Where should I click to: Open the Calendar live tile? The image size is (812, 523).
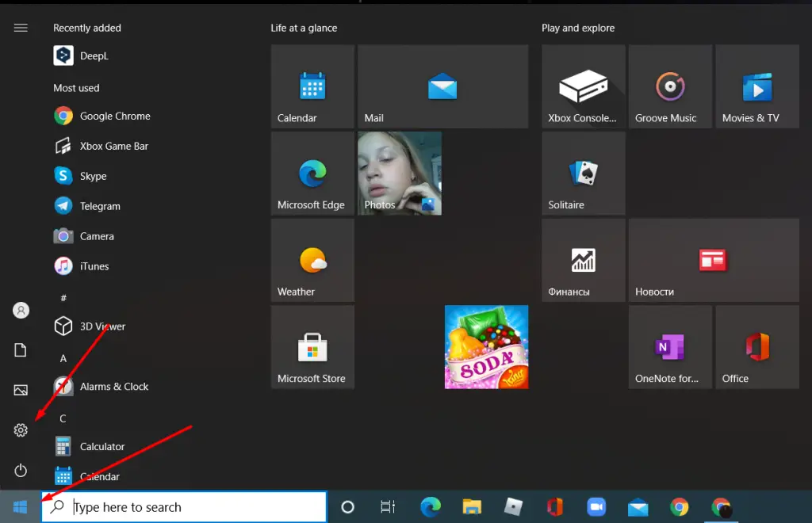tap(312, 86)
